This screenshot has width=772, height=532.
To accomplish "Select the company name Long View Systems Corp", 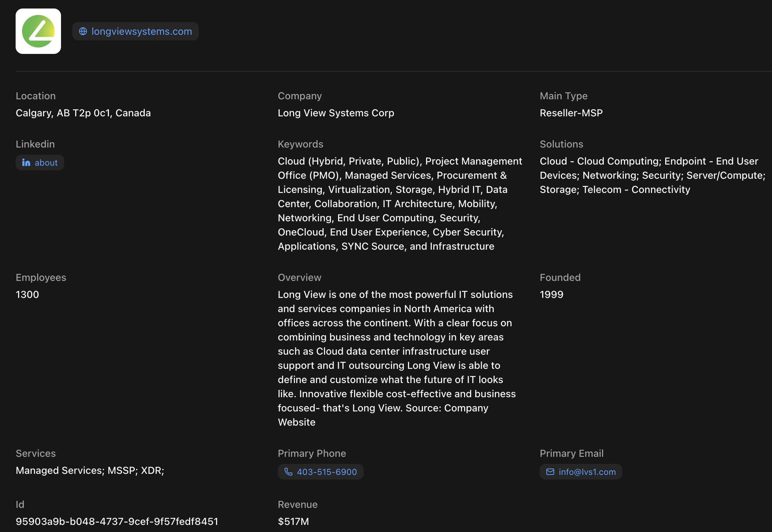I will tap(336, 113).
